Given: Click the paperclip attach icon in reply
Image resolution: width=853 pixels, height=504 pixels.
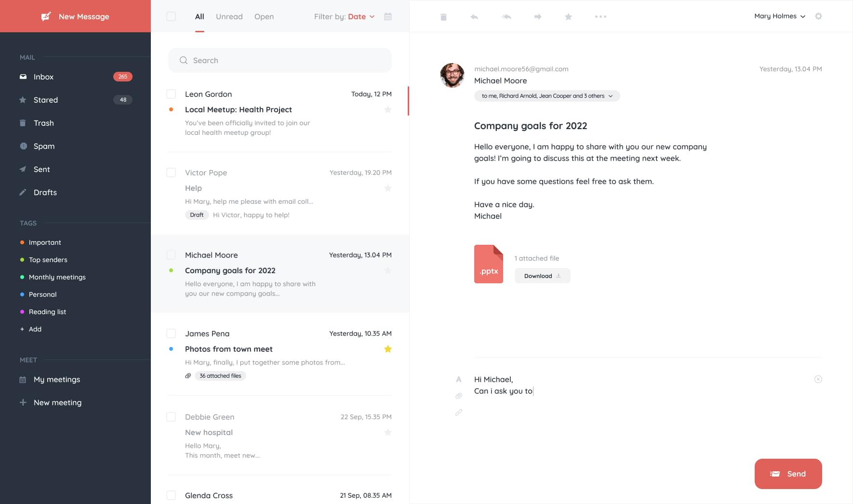Looking at the screenshot, I should click(459, 396).
